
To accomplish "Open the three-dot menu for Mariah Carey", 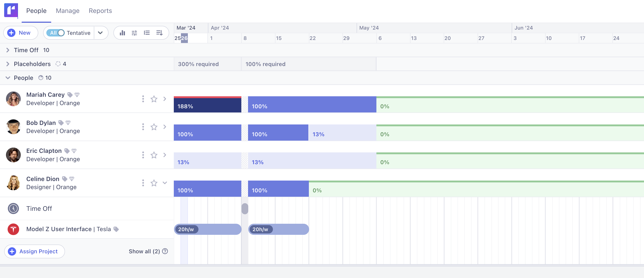I will point(143,99).
